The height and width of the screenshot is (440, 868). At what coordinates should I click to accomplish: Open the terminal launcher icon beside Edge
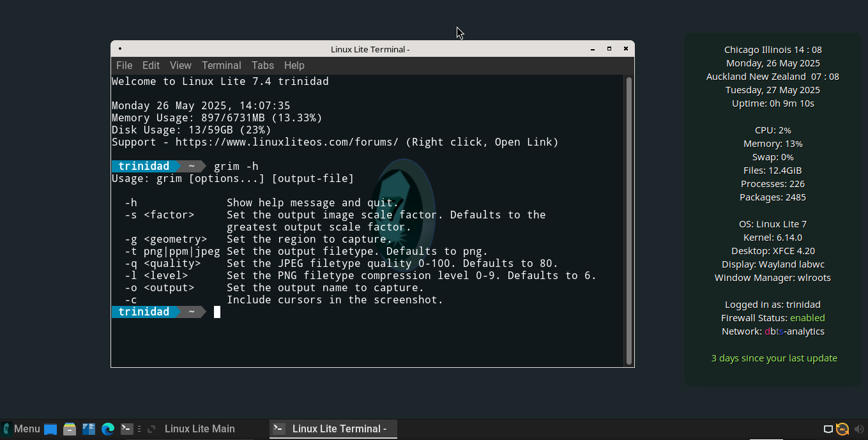pos(127,429)
